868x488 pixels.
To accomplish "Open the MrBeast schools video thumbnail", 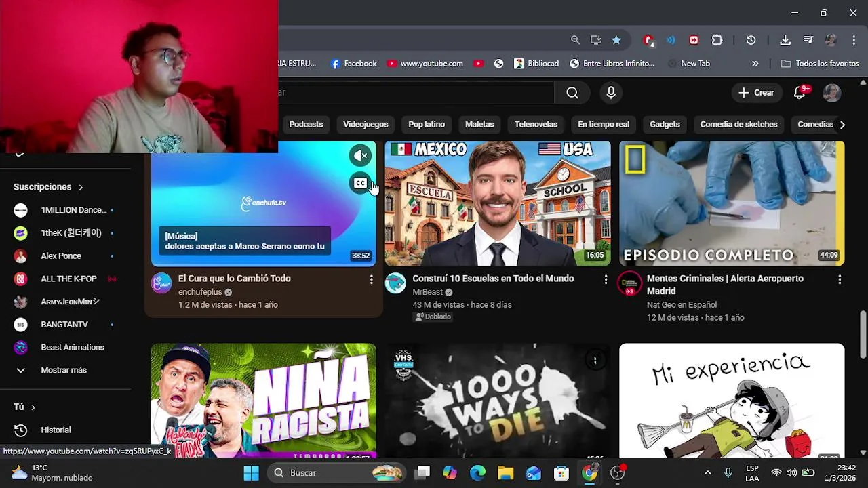I will (498, 203).
